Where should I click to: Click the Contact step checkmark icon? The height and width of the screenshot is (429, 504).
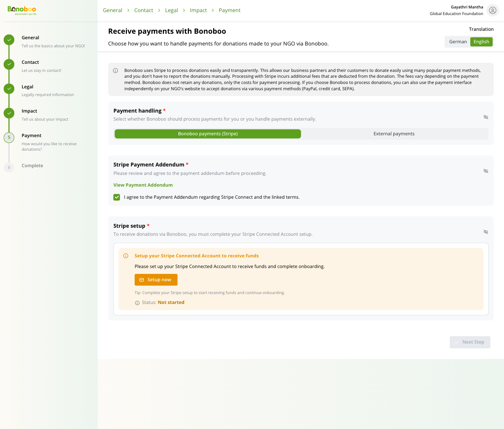pyautogui.click(x=9, y=64)
